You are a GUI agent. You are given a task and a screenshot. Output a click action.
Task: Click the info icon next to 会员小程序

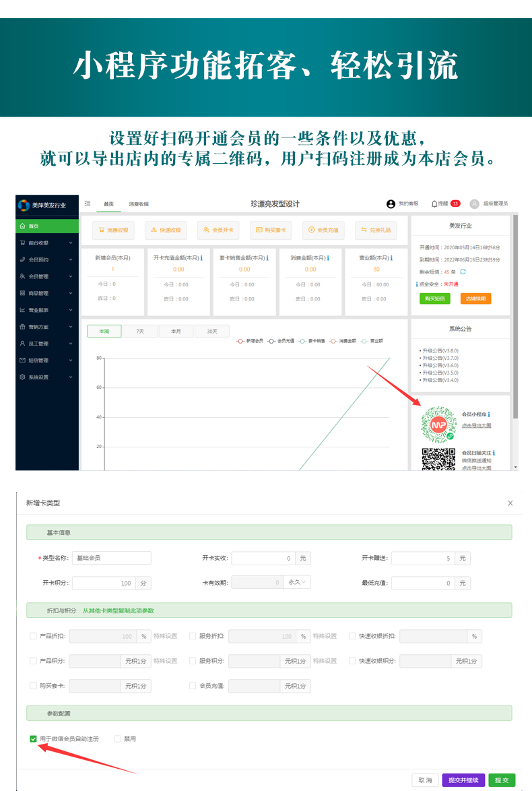(x=489, y=415)
